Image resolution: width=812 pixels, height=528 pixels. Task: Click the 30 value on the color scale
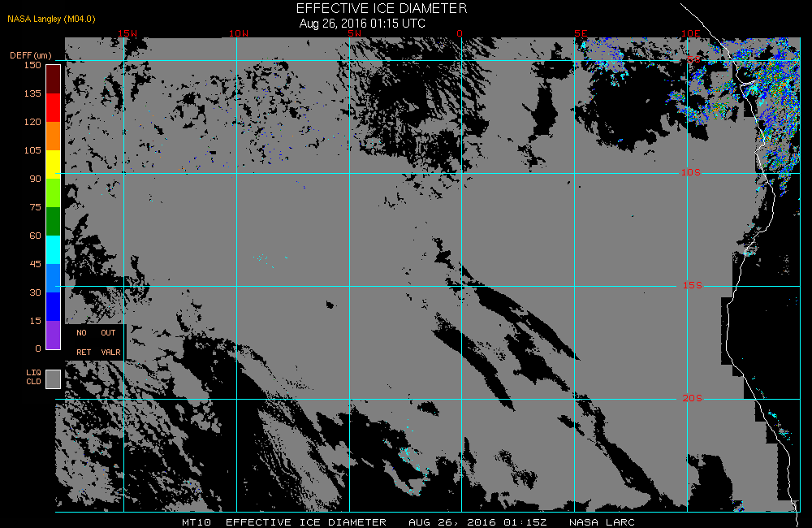tap(35, 292)
